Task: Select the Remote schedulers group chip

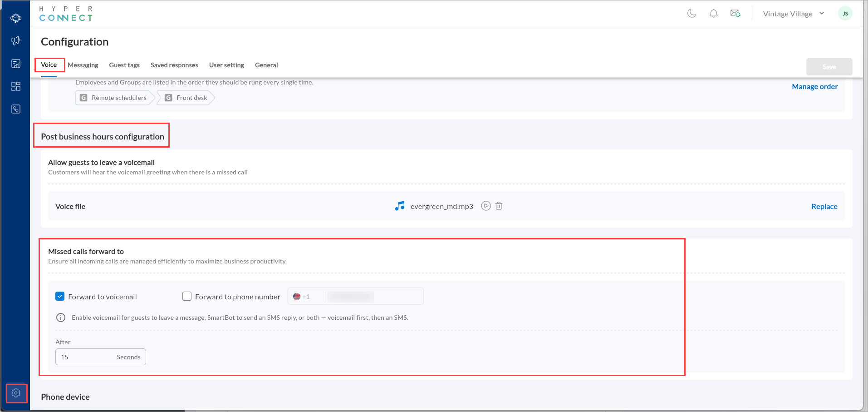Action: pyautogui.click(x=115, y=98)
